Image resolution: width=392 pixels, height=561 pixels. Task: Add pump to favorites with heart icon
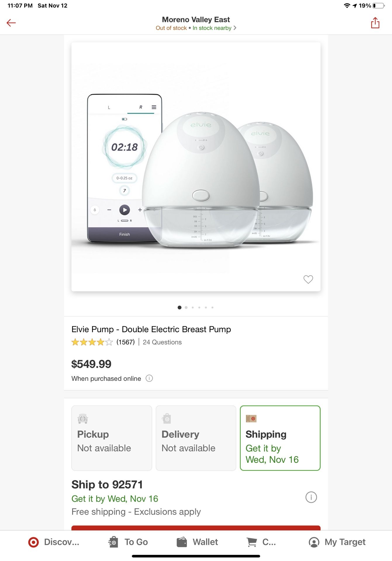pos(308,280)
